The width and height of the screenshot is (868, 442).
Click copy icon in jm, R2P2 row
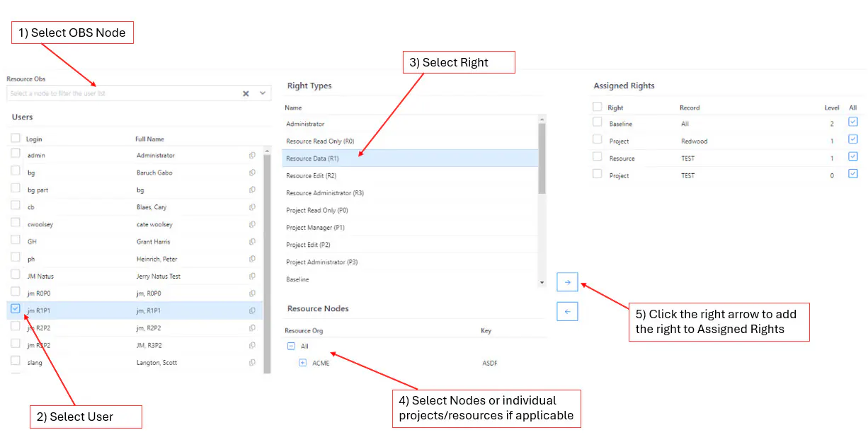[252, 328]
